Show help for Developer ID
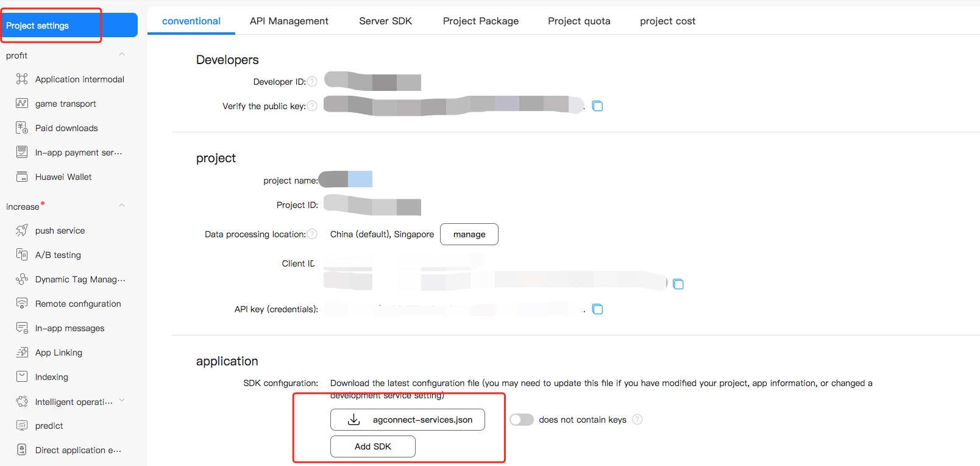The height and width of the screenshot is (466, 980). pyautogui.click(x=312, y=81)
